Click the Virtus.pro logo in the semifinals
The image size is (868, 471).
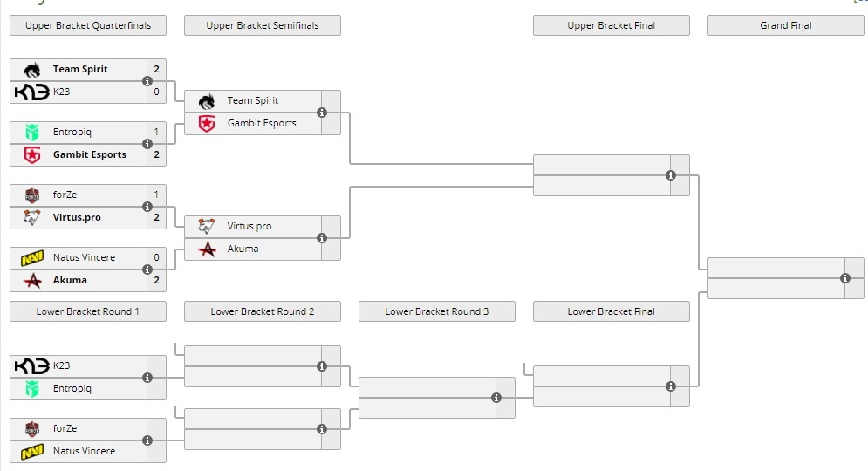pos(207,227)
